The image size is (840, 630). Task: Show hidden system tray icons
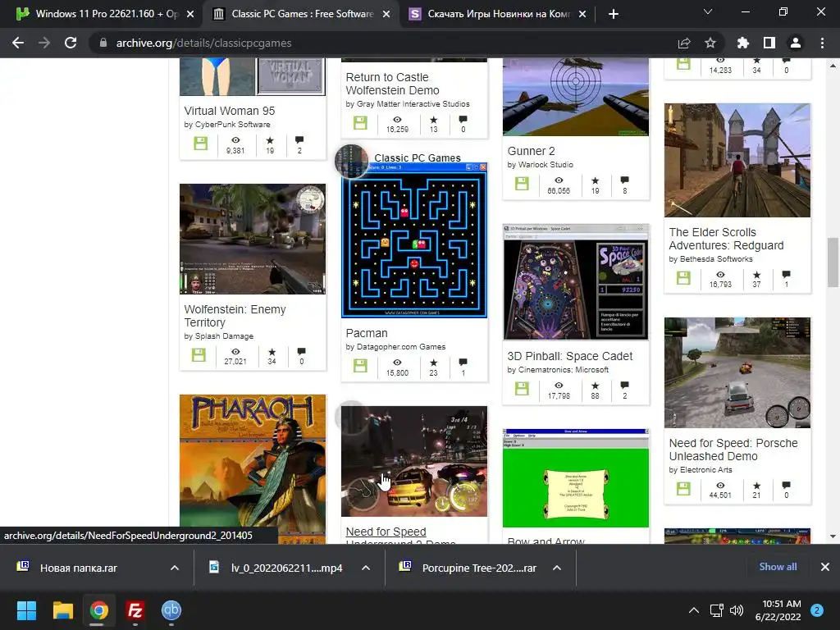pyautogui.click(x=694, y=610)
